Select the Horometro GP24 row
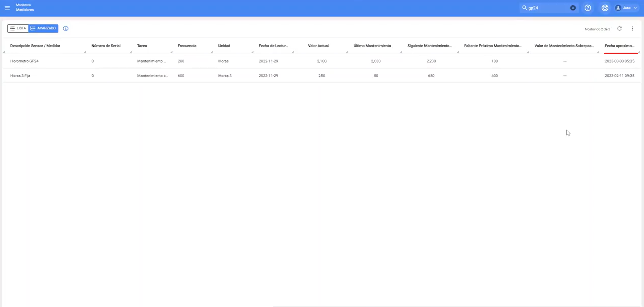This screenshot has width=644, height=307. 25,61
